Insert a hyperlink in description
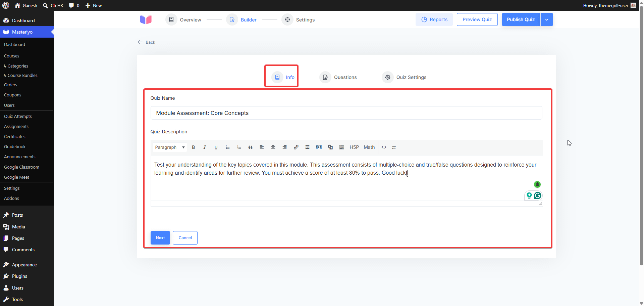644x306 pixels. pyautogui.click(x=296, y=147)
